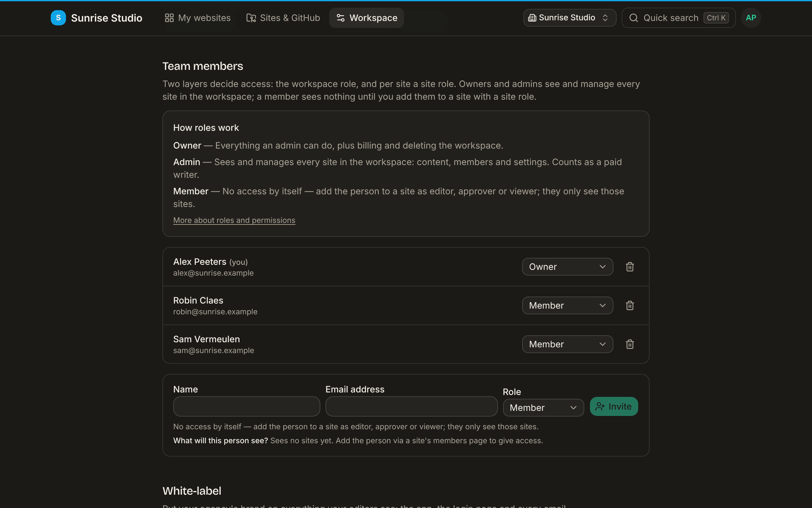Open More about roles and permissions link
Image resolution: width=812 pixels, height=508 pixels.
point(234,220)
